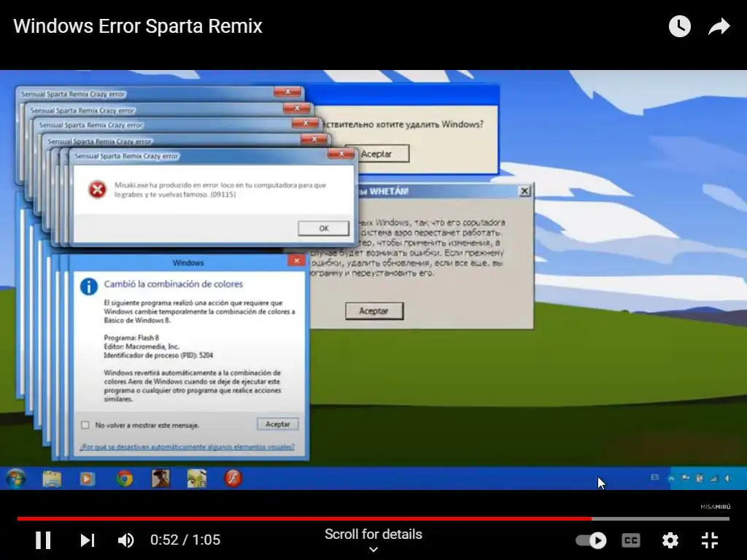
Task: Pause the video playback
Action: coord(43,540)
